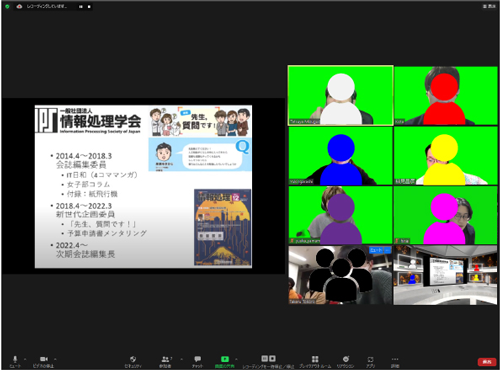
Task: Click the blue Mute button on group video tile
Action: tap(376, 250)
